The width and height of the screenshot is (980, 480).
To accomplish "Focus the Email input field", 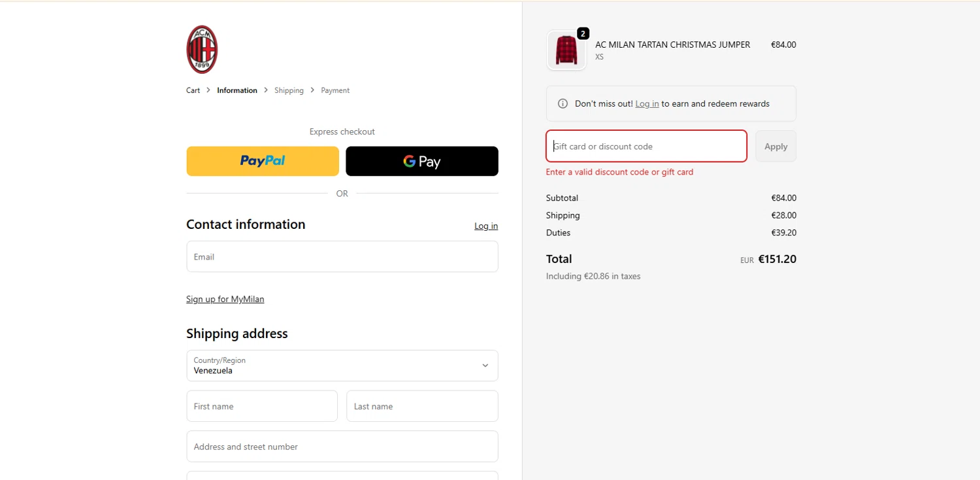I will pos(342,256).
